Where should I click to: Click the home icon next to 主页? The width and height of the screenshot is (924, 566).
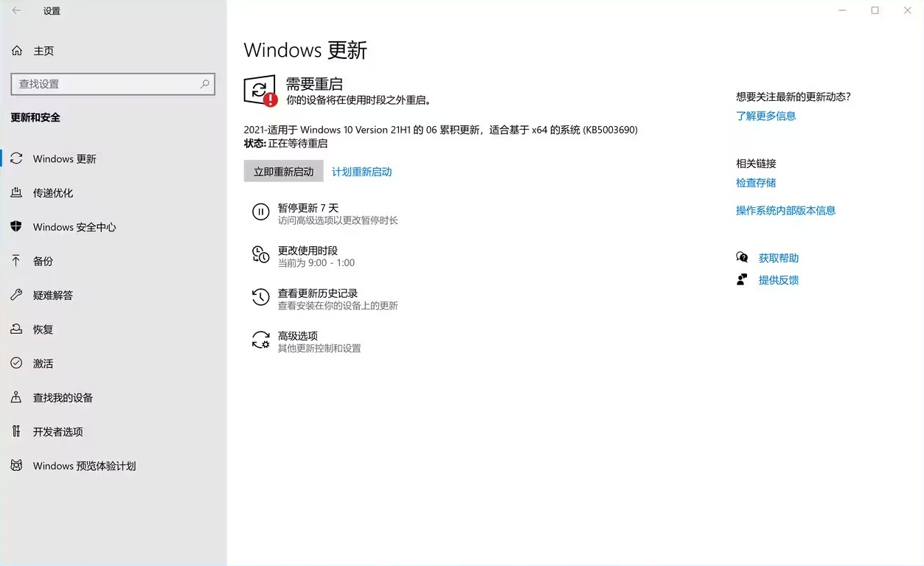tap(17, 51)
